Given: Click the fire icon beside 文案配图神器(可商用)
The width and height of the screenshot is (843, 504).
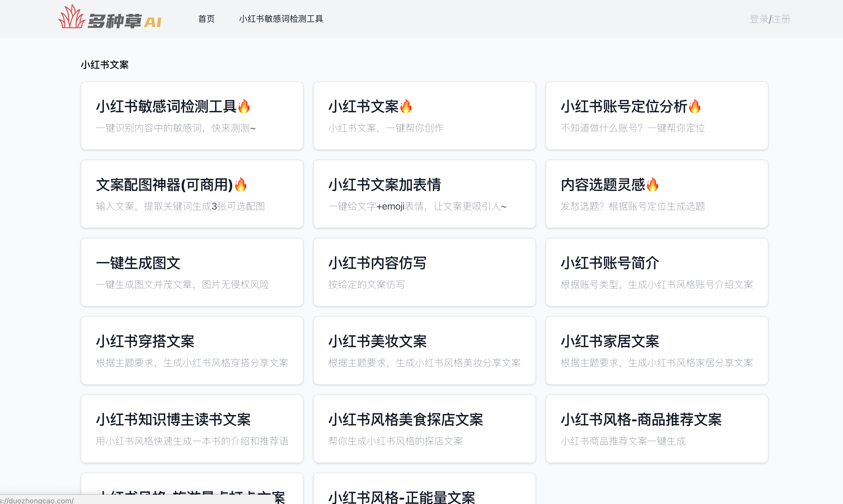Looking at the screenshot, I should point(241,185).
